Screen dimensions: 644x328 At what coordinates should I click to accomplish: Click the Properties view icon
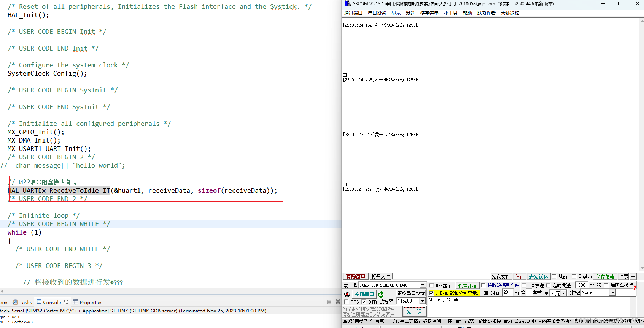click(75, 302)
